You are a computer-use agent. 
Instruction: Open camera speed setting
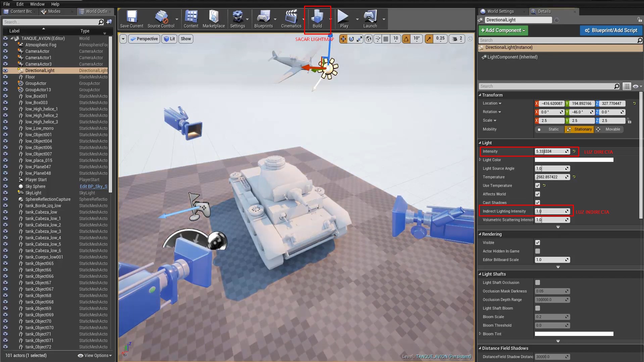457,39
